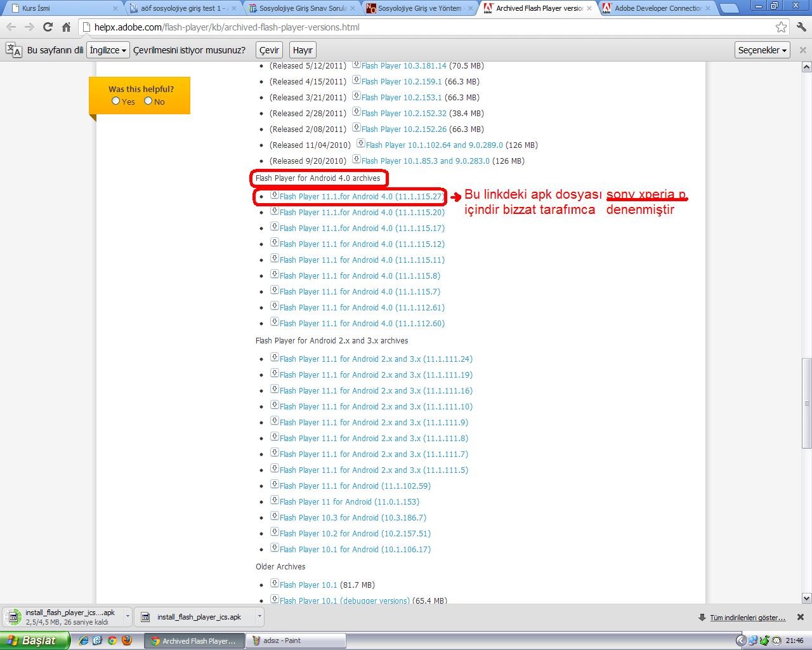Expand menu arrow of the downloading apk item
This screenshot has width=812, height=650.
click(x=128, y=616)
